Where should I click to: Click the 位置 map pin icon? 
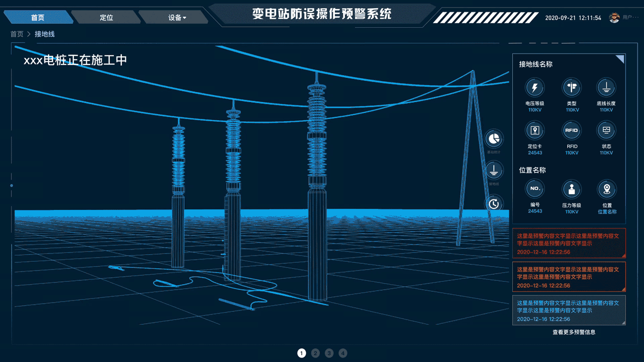point(606,189)
